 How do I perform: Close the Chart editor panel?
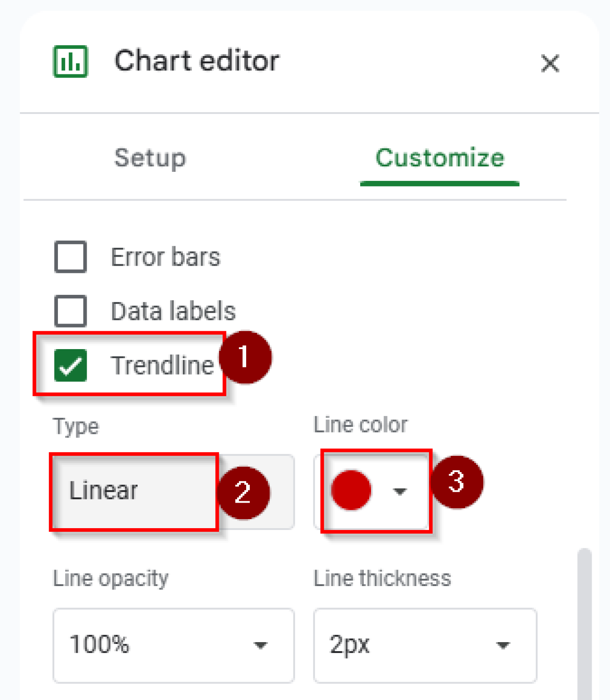(550, 63)
